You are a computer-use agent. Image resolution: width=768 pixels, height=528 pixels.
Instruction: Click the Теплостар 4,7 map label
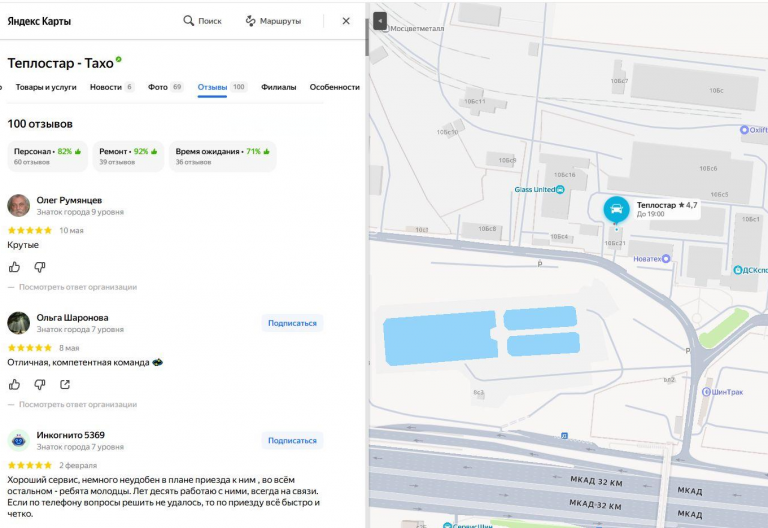tap(667, 209)
